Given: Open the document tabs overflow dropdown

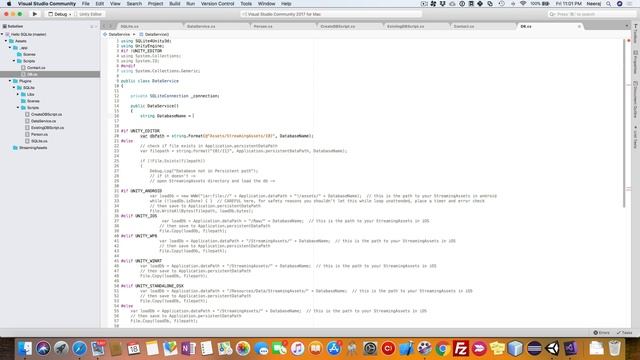Looking at the screenshot, I should [x=627, y=26].
